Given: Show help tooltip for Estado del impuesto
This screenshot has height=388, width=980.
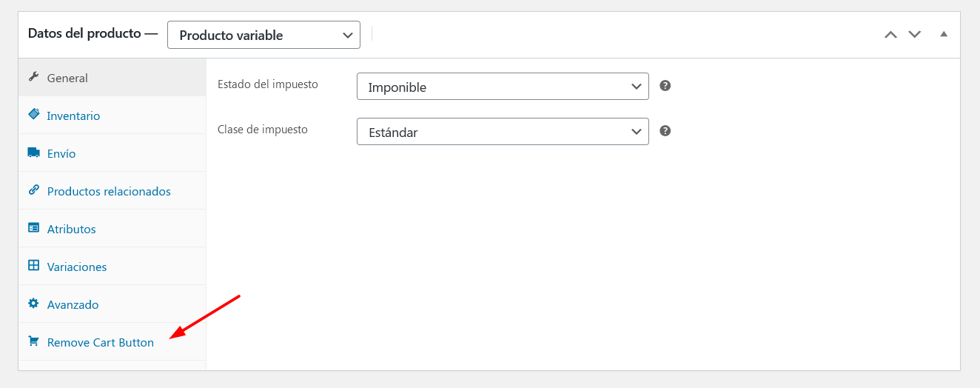Looking at the screenshot, I should pyautogui.click(x=665, y=85).
